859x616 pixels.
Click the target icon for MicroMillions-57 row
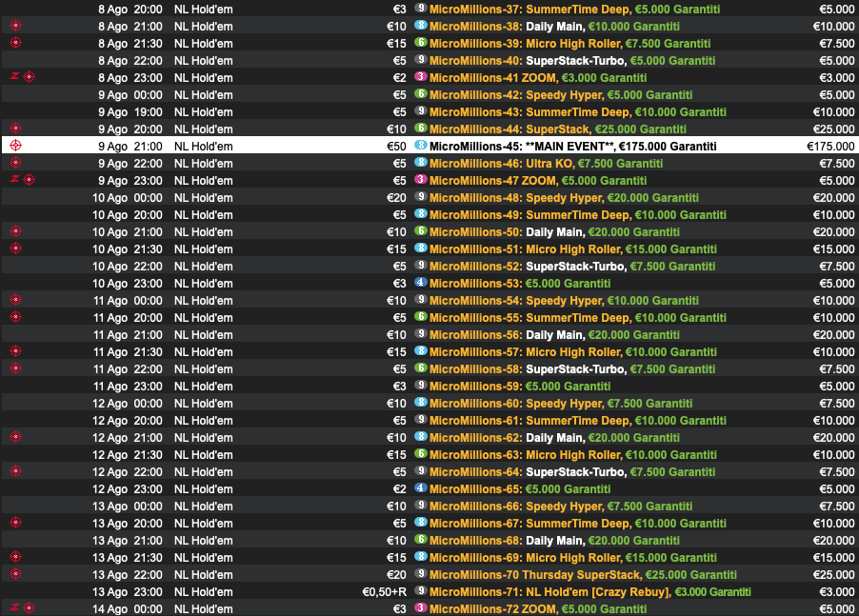(x=16, y=351)
